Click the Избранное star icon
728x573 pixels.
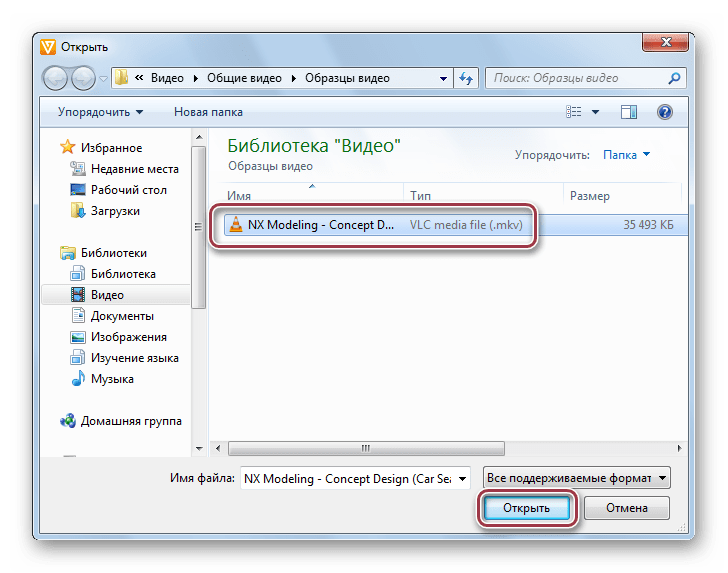[x=68, y=147]
